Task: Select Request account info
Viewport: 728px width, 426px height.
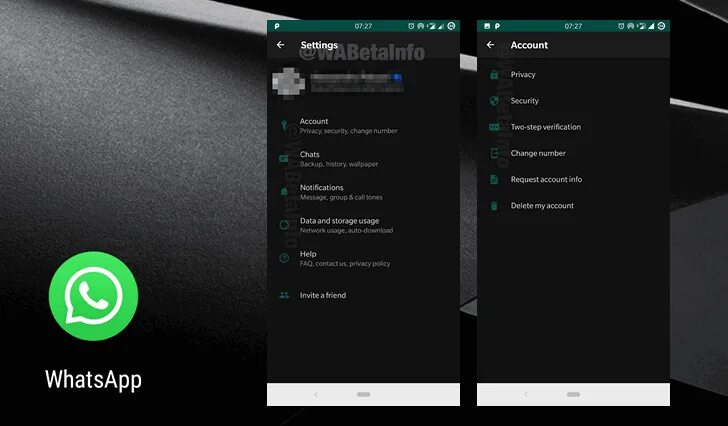Action: tap(573, 179)
